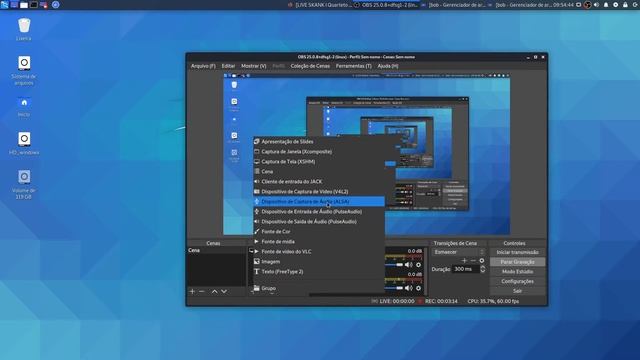The width and height of the screenshot is (640, 360).
Task: Open the Editar menu
Action: pyautogui.click(x=228, y=66)
